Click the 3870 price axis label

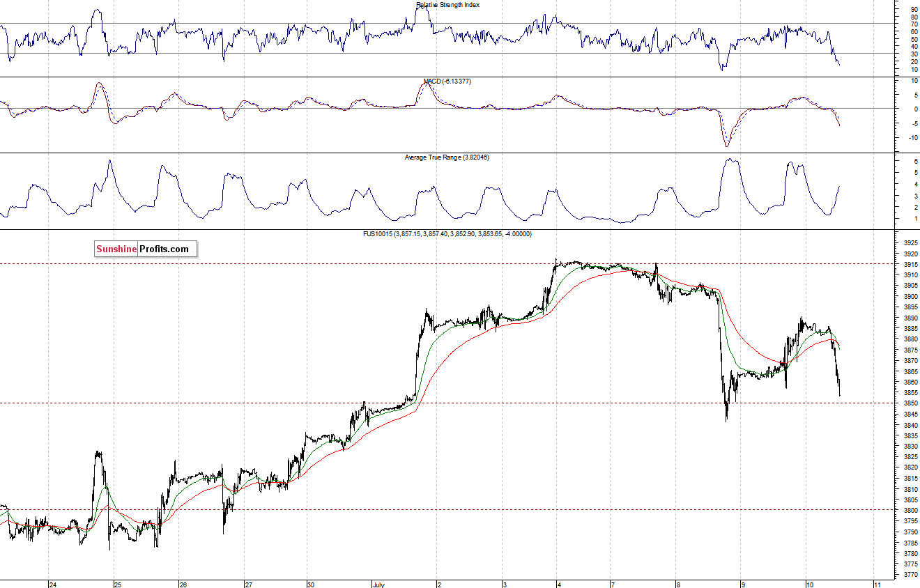[910, 360]
